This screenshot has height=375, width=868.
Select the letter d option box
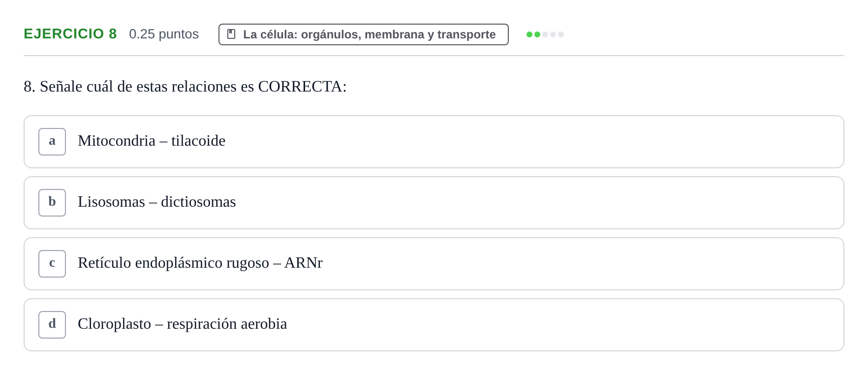(52, 325)
